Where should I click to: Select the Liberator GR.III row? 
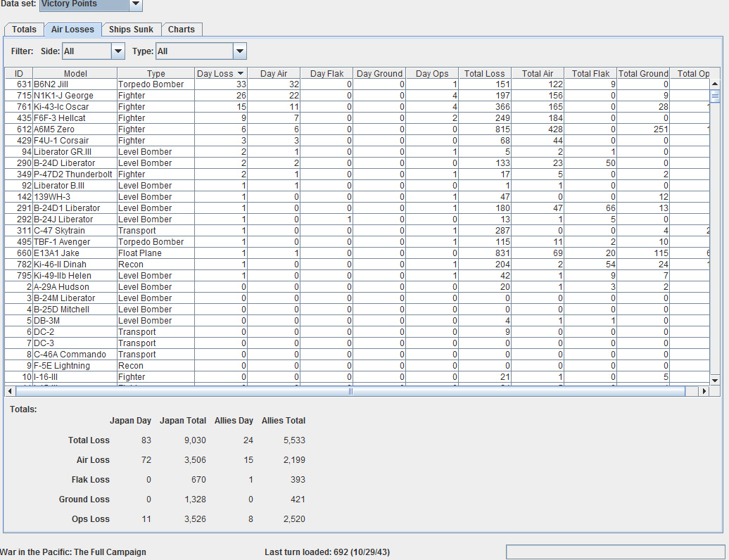click(x=357, y=151)
